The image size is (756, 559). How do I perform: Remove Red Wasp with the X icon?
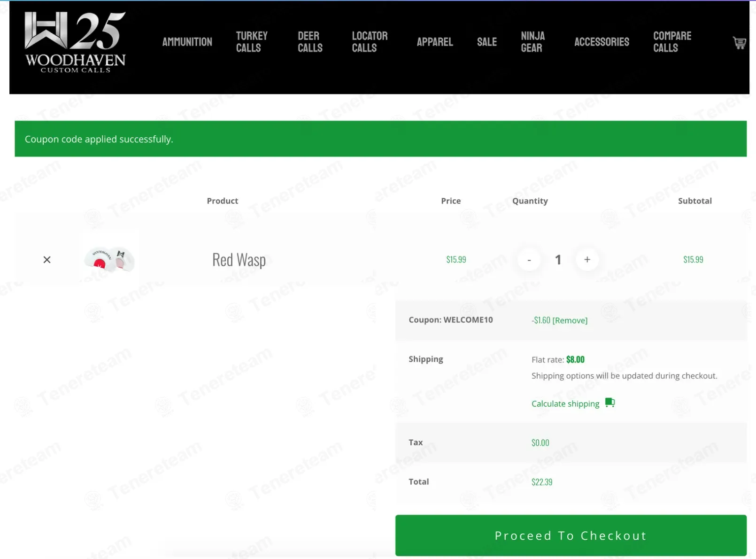tap(47, 260)
